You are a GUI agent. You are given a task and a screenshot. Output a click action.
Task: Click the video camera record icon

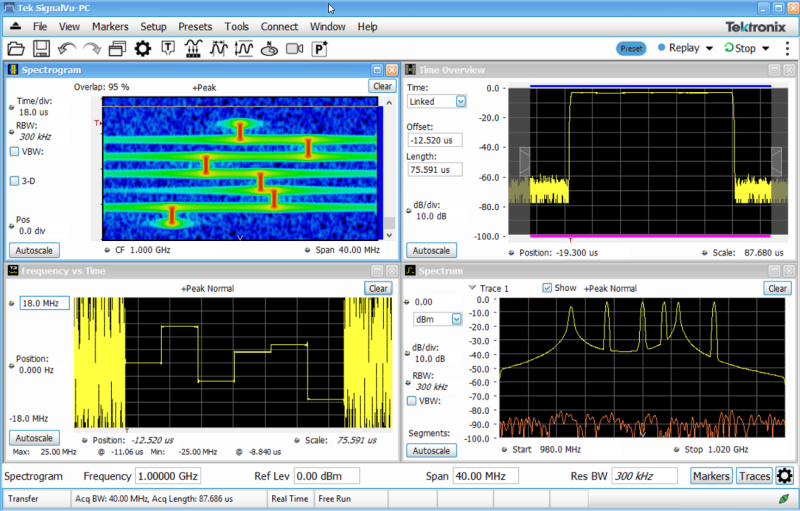tap(294, 48)
